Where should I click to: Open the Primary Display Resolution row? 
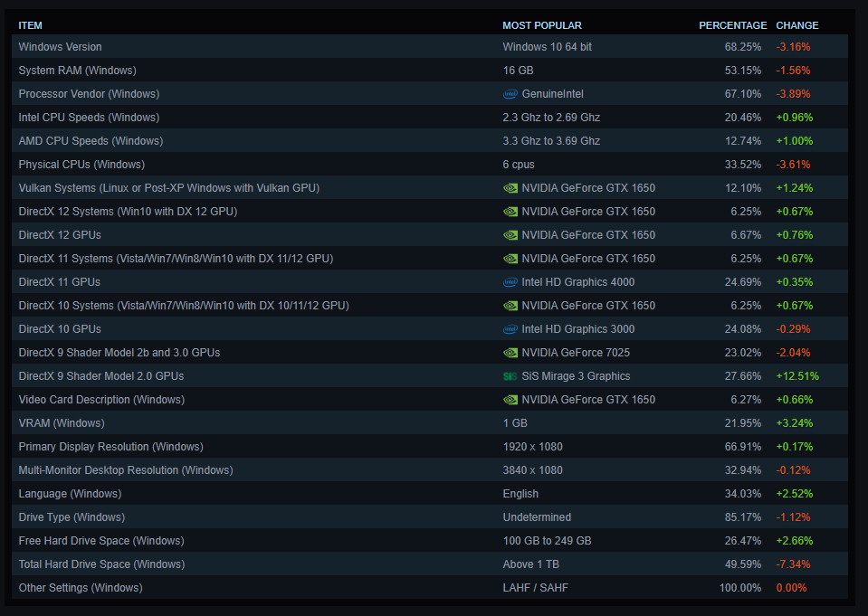(x=110, y=447)
